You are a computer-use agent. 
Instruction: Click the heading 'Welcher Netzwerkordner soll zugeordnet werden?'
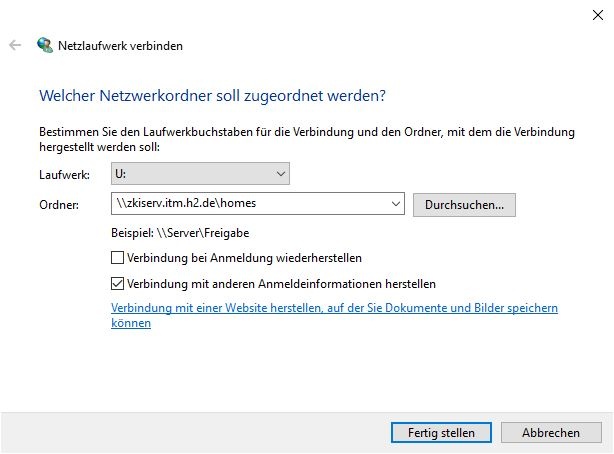click(x=212, y=96)
